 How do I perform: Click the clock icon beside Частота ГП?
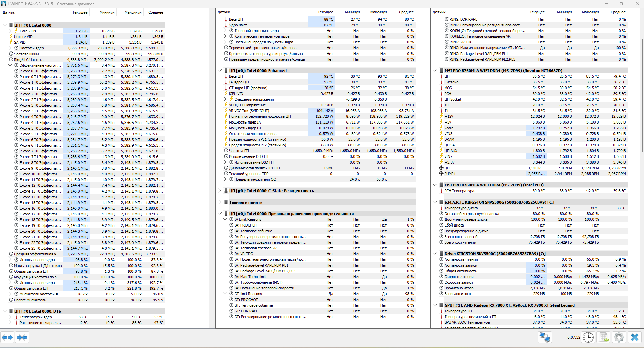(226, 151)
